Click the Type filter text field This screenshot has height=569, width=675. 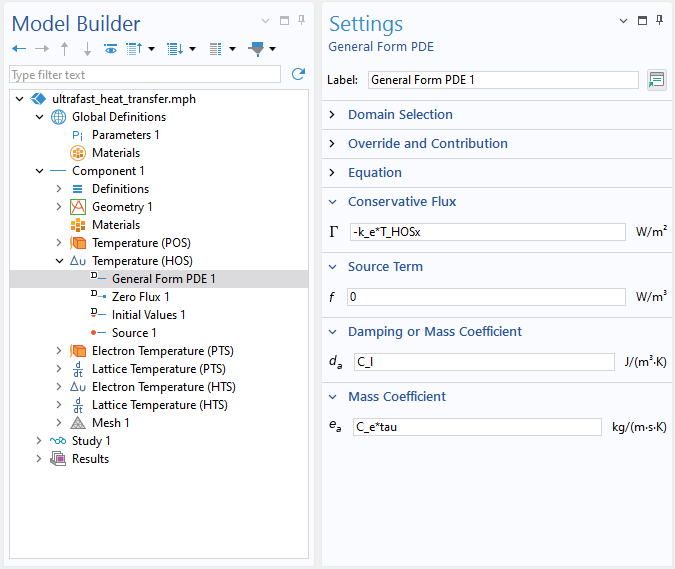145,75
